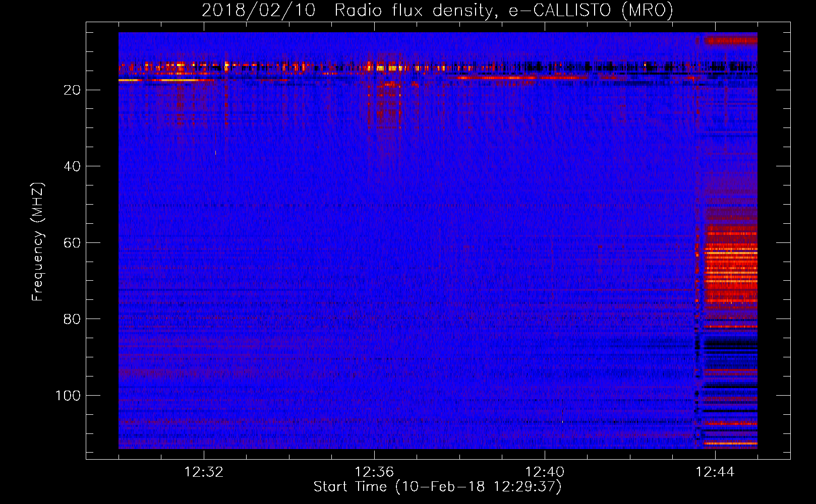Click the 12:32 time tick label
The width and height of the screenshot is (816, 504).
tap(204, 472)
